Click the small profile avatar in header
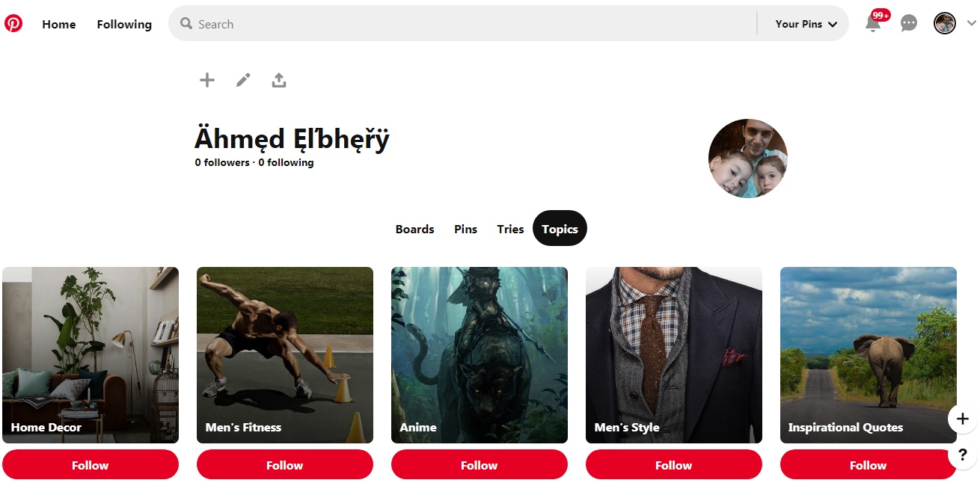Image resolution: width=980 pixels, height=483 pixels. point(945,24)
